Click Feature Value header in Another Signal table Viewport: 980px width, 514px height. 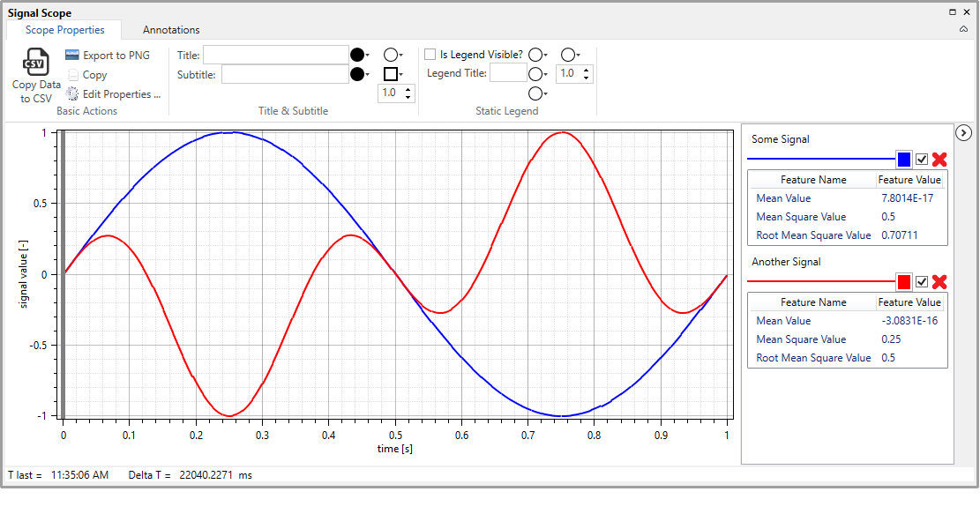click(909, 302)
